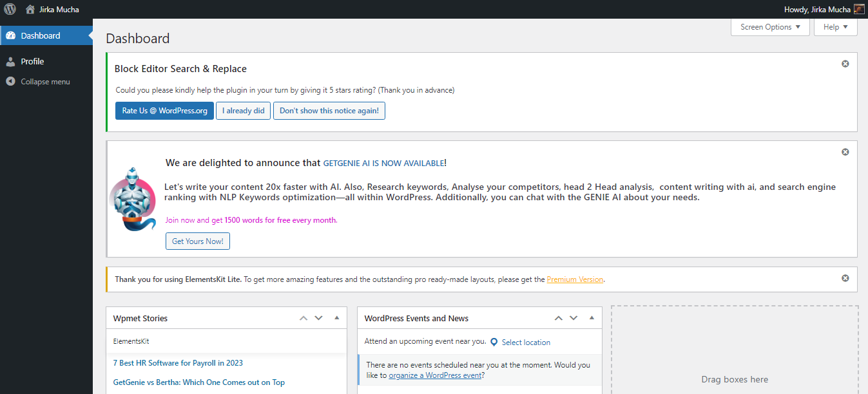Open the user avatar in the admin bar

pyautogui.click(x=859, y=9)
